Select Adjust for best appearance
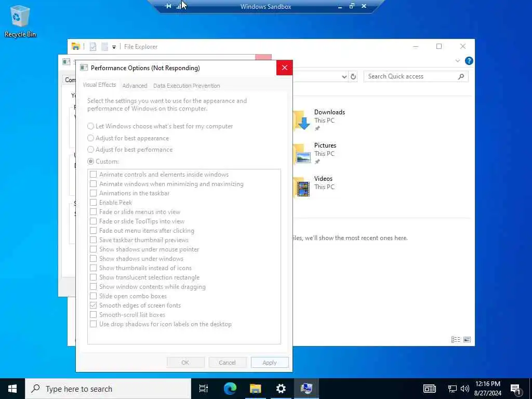The height and width of the screenshot is (399, 532). [128, 138]
